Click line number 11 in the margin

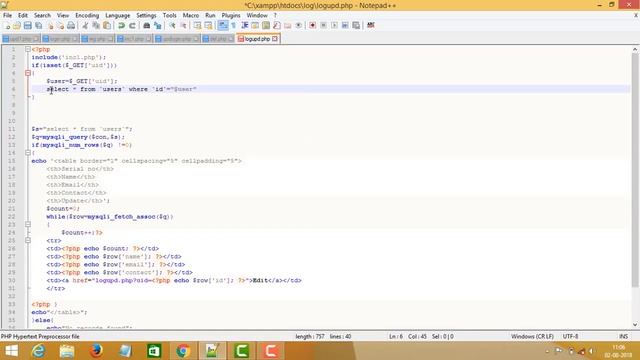click(11, 129)
